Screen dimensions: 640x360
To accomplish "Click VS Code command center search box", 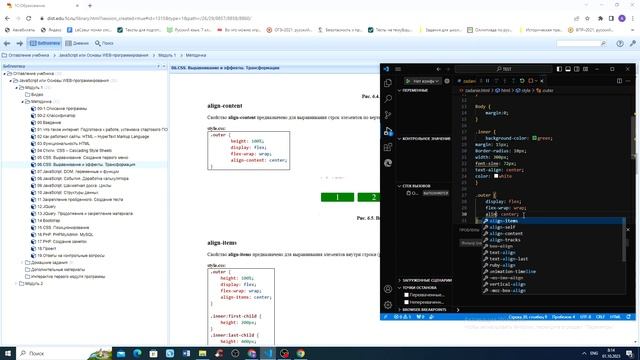I will pos(503,69).
